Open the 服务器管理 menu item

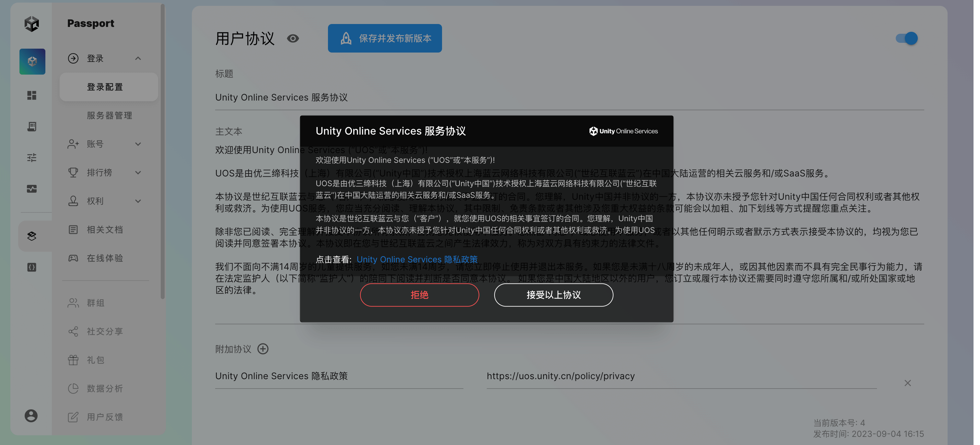[x=110, y=115]
